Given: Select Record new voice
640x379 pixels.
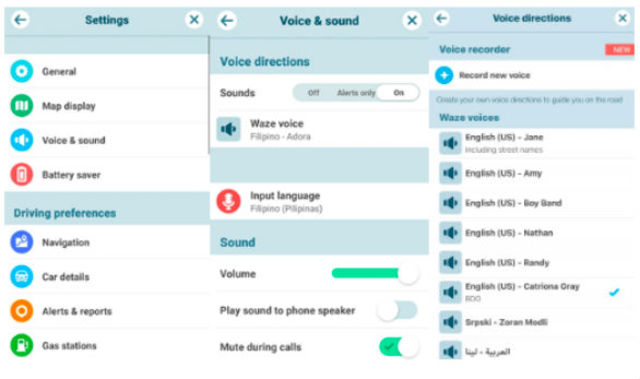Looking at the screenshot, I should (x=532, y=75).
